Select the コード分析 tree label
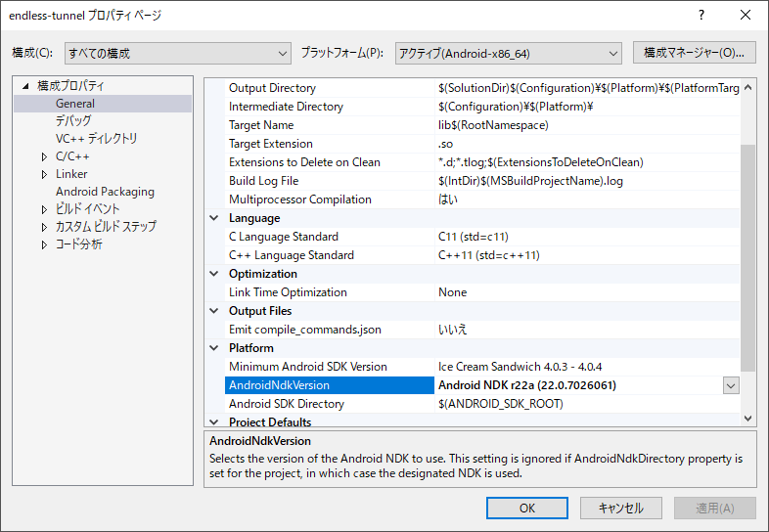Screen dimensions: 769x532 (x=78, y=244)
